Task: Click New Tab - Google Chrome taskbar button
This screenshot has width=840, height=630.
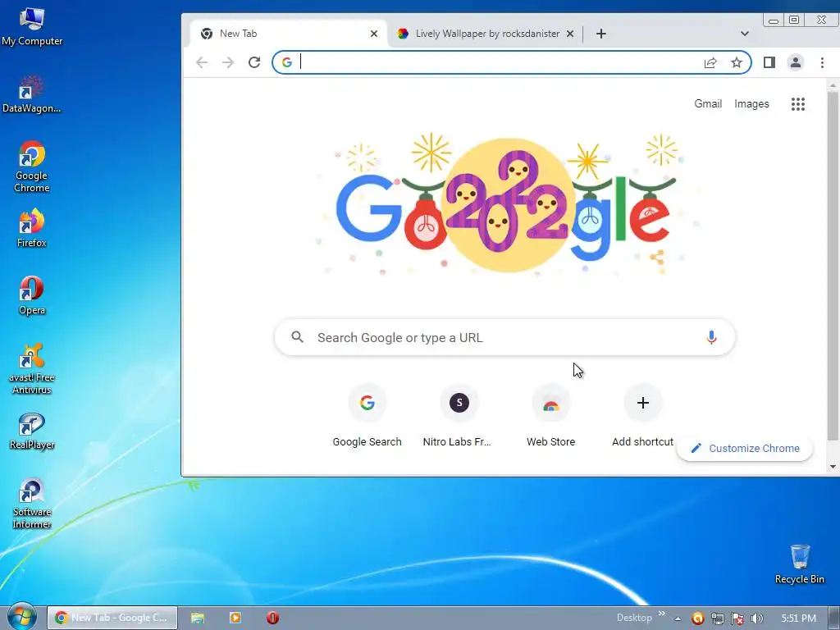Action: click(112, 618)
